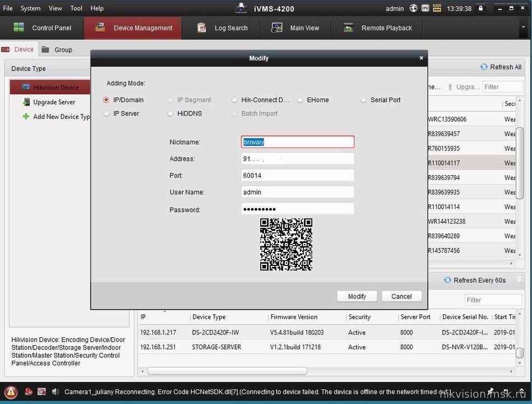Viewport: 532px width, 404px height.
Task: Close the Modify dialog with X
Action: point(421,58)
